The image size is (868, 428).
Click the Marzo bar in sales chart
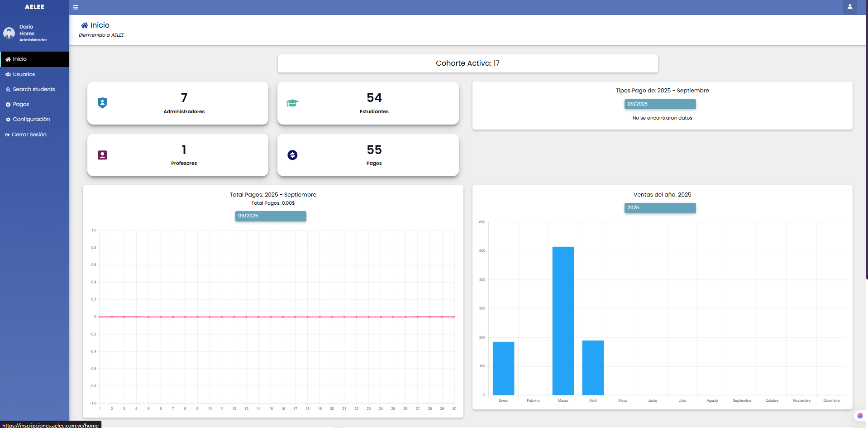tap(563, 321)
